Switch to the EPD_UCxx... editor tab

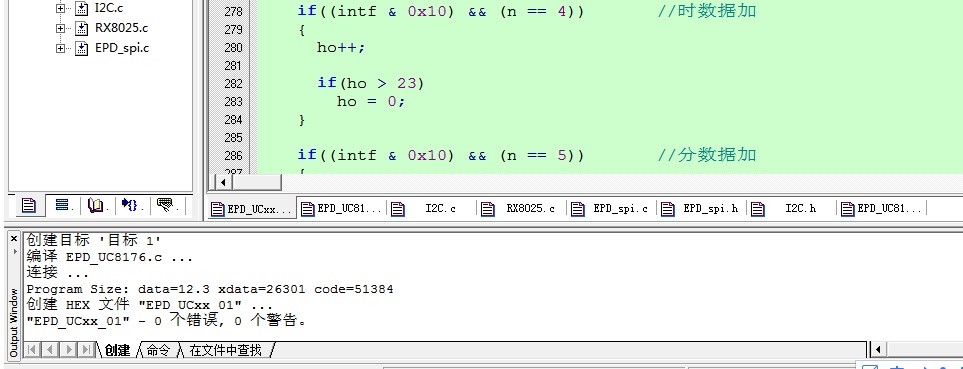(x=252, y=209)
